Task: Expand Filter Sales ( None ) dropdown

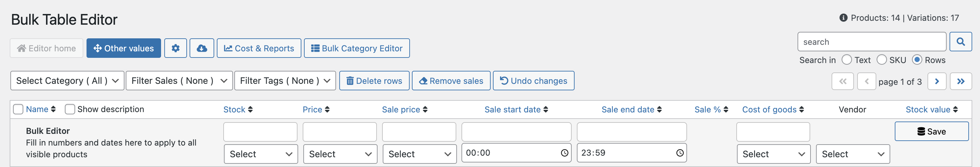Action: [x=179, y=81]
